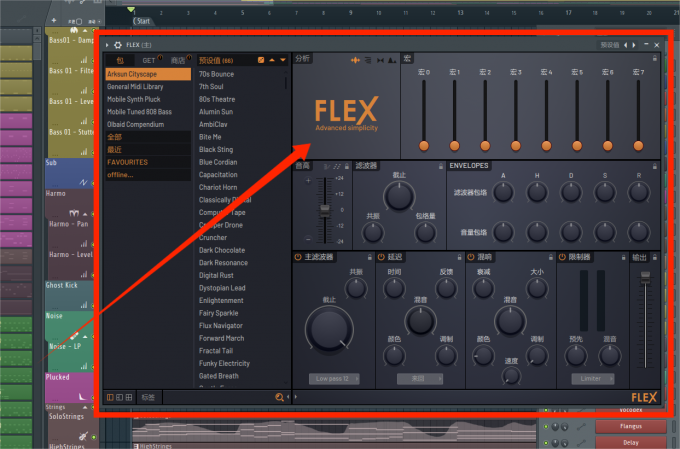Toggle lock on pitch (音高) panel
Image resolution: width=680 pixels, height=449 pixels.
[347, 166]
